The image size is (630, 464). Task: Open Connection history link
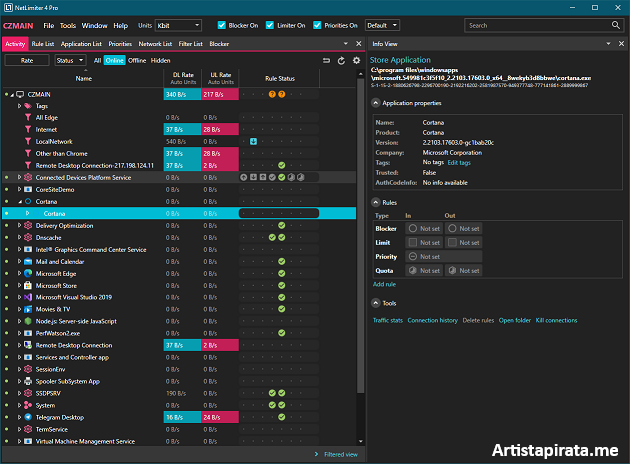click(x=432, y=320)
